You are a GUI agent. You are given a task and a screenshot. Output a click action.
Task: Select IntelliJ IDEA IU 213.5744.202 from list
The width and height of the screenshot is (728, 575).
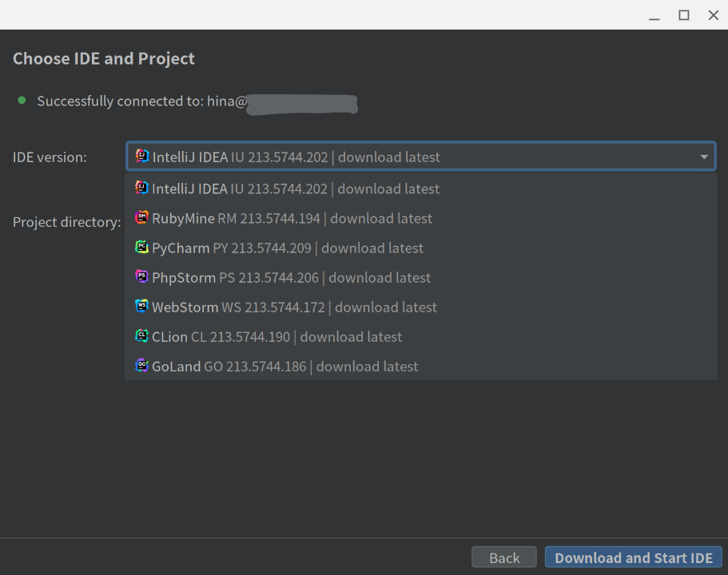[420, 189]
